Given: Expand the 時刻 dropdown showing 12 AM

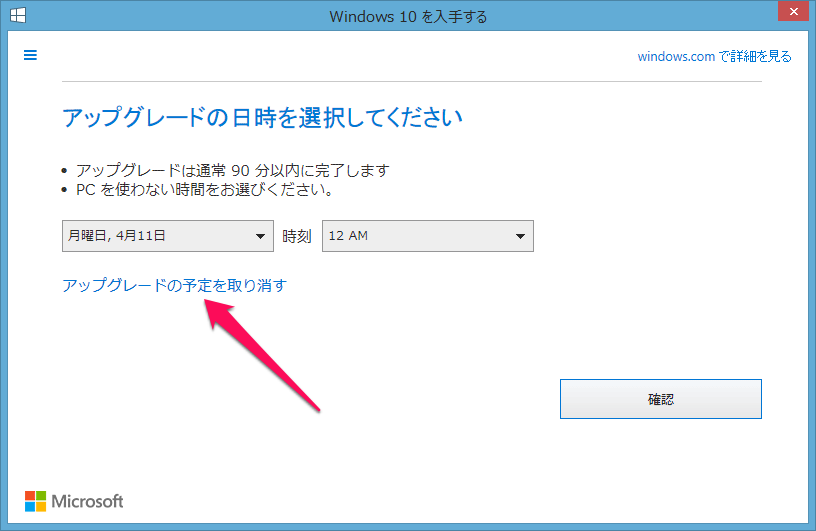Looking at the screenshot, I should [x=428, y=236].
